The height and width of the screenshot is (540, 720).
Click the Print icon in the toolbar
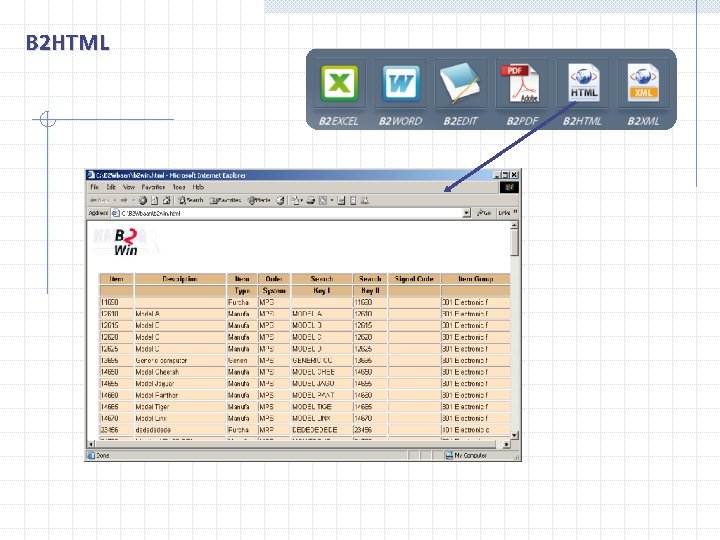(x=311, y=200)
